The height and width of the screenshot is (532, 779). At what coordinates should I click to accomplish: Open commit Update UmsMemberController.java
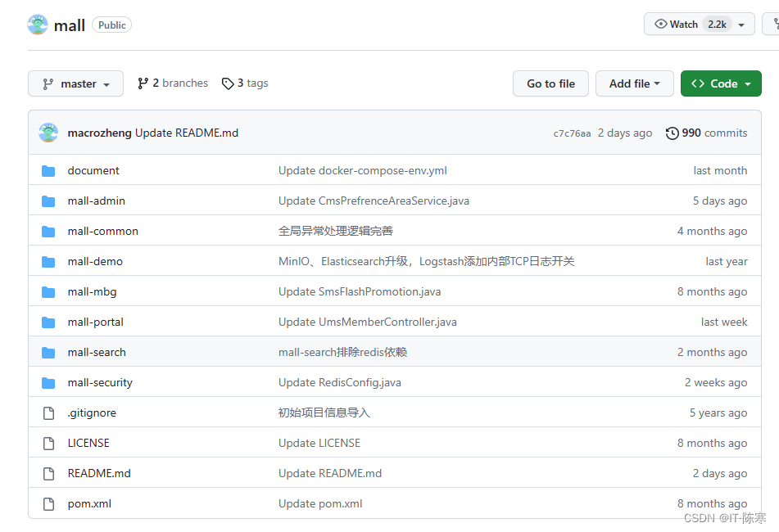coord(368,322)
